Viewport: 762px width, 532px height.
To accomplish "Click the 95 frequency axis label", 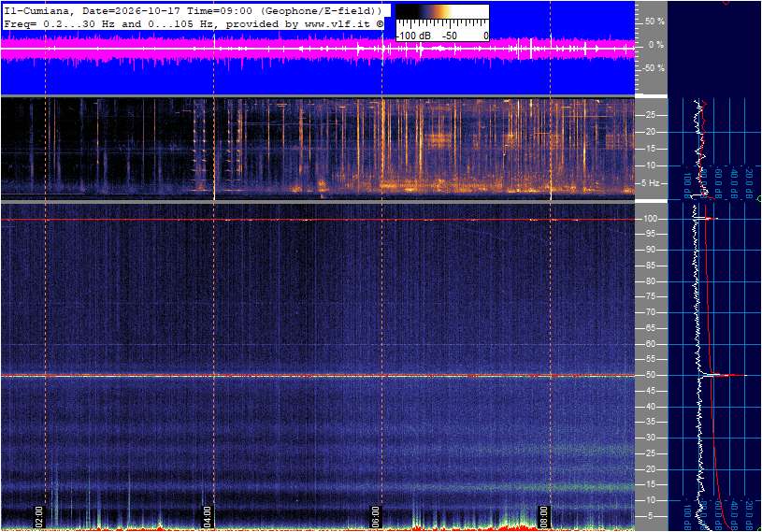I will point(650,234).
